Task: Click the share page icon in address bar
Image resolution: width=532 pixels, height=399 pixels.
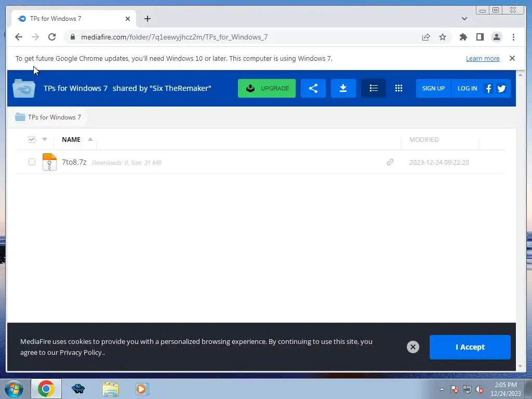Action: point(426,37)
